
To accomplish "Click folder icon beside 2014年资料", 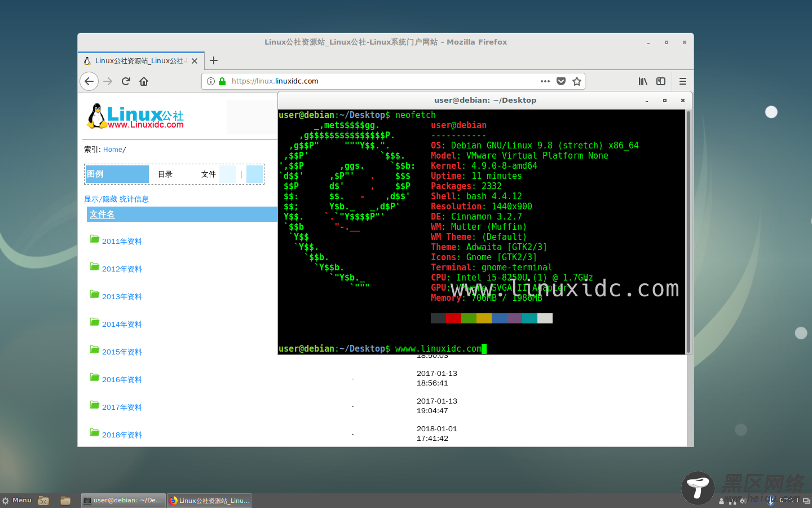I will pos(95,322).
